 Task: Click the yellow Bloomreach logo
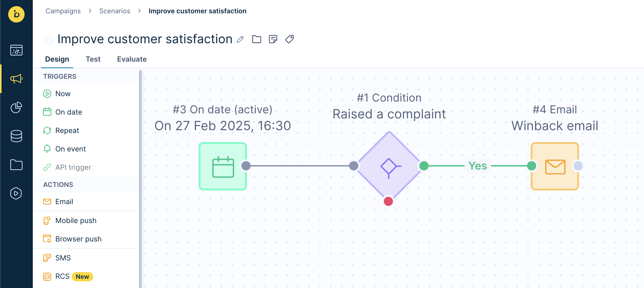tap(16, 14)
